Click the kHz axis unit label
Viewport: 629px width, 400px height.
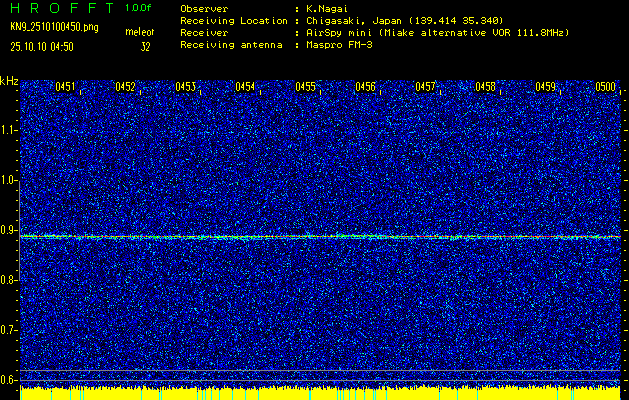tap(9, 81)
